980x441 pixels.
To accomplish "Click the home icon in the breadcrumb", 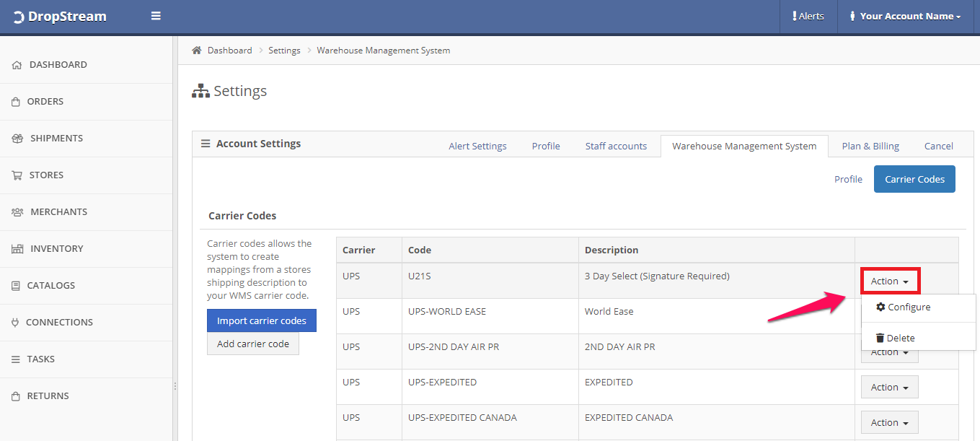I will [x=196, y=50].
